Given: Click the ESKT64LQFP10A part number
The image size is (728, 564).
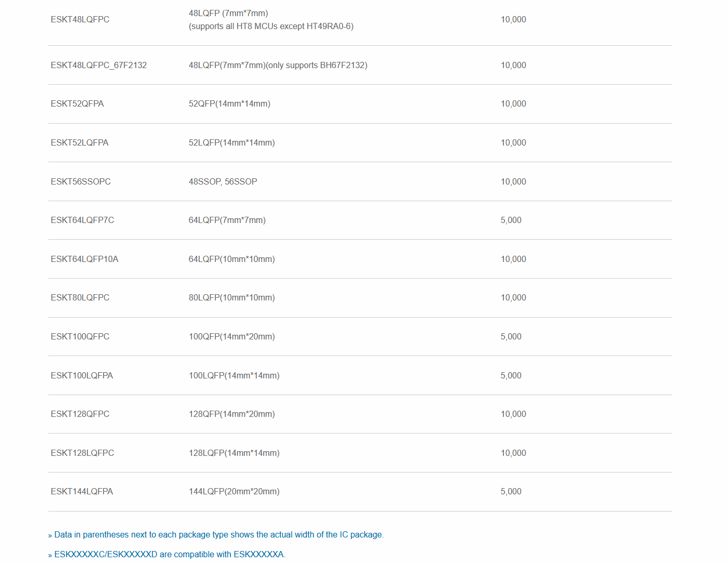Looking at the screenshot, I should point(85,259).
